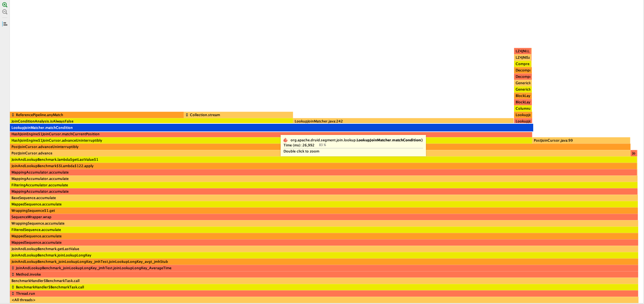Screen dimensions: 644x304
Task: Select the WrappingSequence.accumulate frame
Action: pyautogui.click(x=324, y=223)
